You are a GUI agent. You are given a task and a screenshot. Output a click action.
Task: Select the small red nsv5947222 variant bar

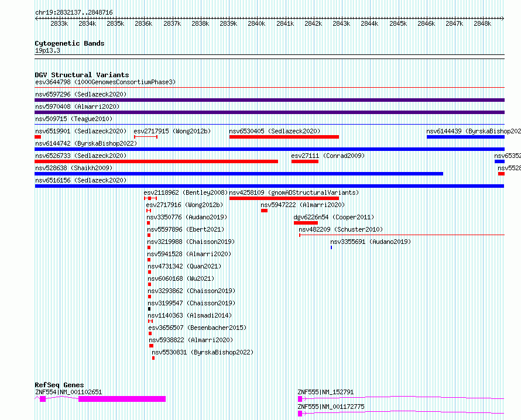pyautogui.click(x=264, y=211)
